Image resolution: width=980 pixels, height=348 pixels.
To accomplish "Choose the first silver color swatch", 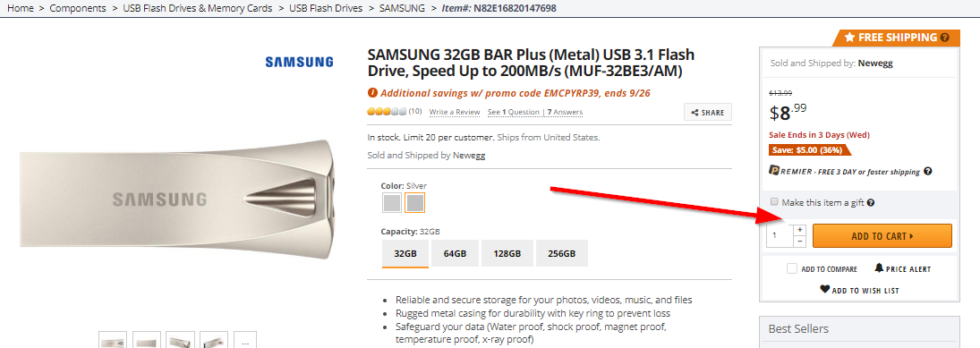I will point(392,202).
